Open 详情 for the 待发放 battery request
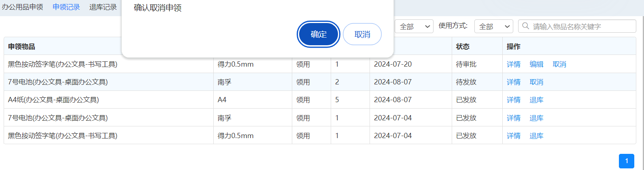This screenshot has height=170, width=644. coord(514,82)
